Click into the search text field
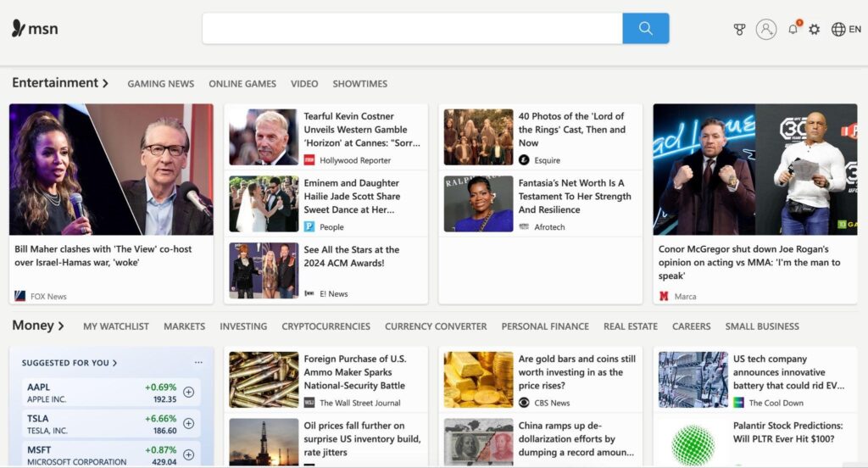 (413, 28)
